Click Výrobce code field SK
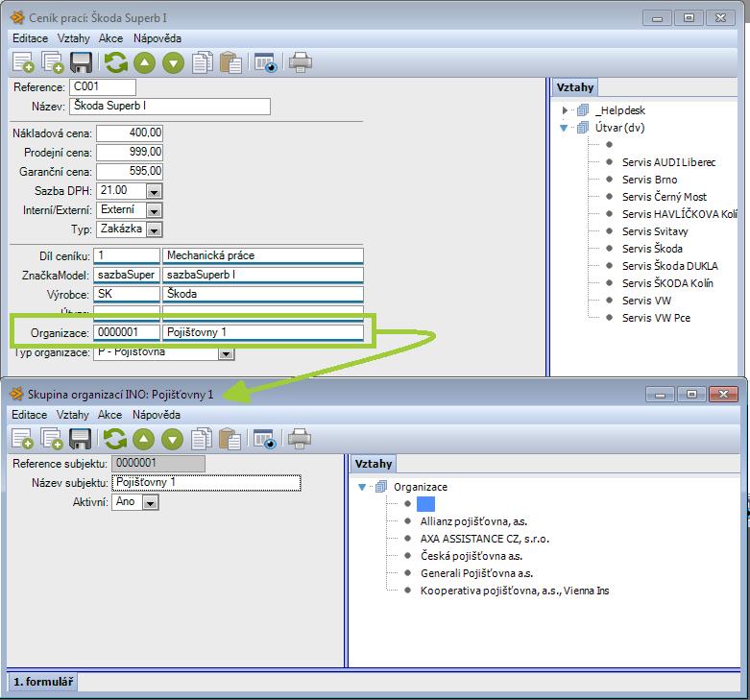 pos(127,294)
